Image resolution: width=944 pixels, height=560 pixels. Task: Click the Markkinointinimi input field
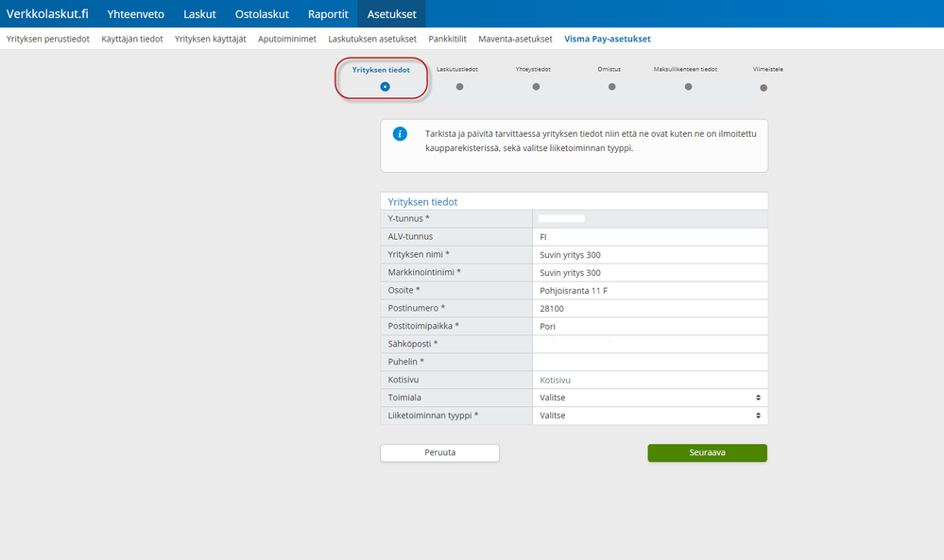pyautogui.click(x=650, y=273)
